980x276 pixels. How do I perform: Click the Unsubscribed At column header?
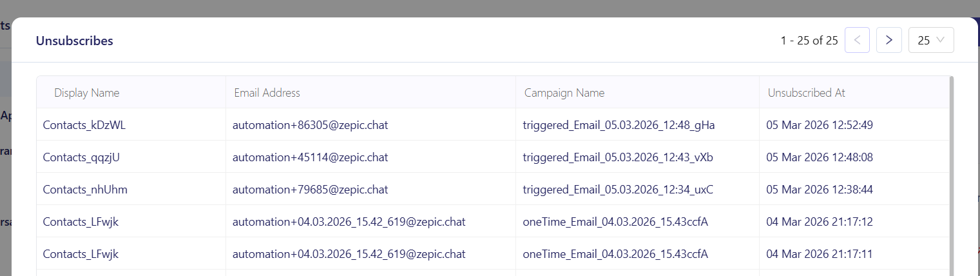(807, 93)
